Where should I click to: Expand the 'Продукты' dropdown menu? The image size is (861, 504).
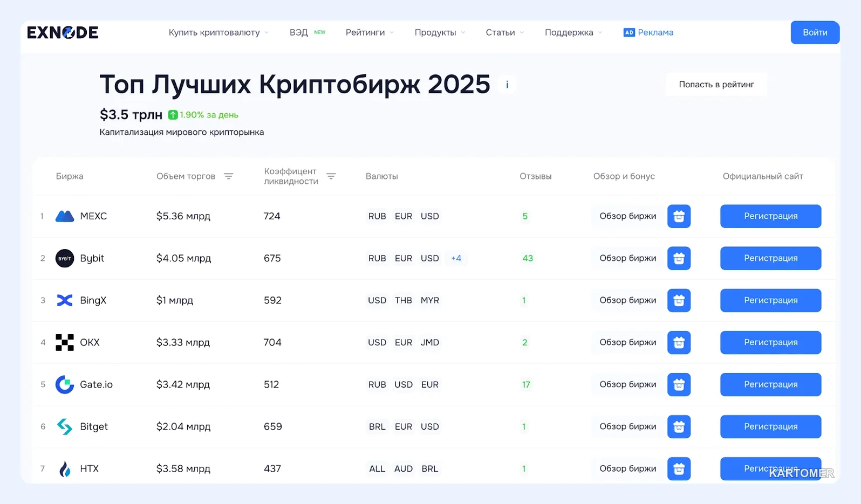(440, 32)
